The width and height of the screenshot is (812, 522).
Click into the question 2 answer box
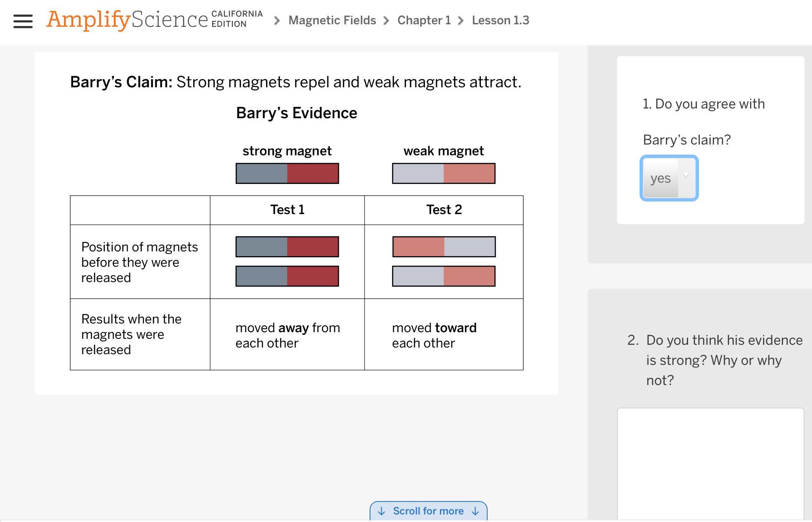click(x=710, y=464)
